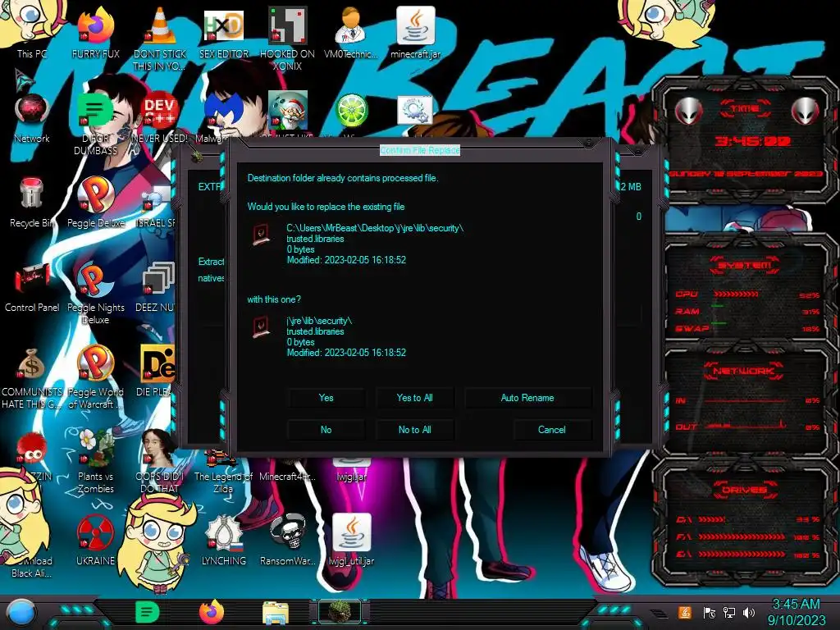Screen dimensions: 840x630
Task: Click the left alien head in TIME widget
Action: 688,112
